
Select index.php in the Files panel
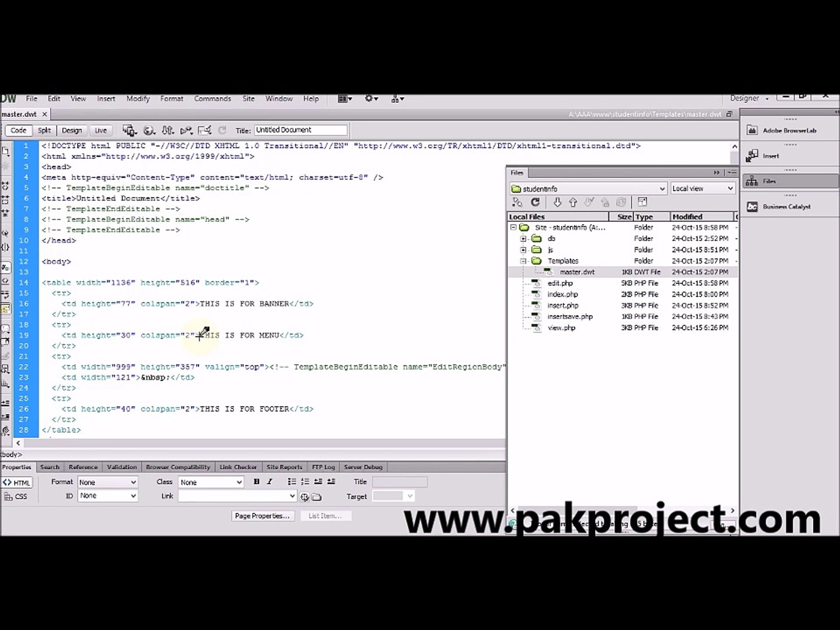click(562, 295)
